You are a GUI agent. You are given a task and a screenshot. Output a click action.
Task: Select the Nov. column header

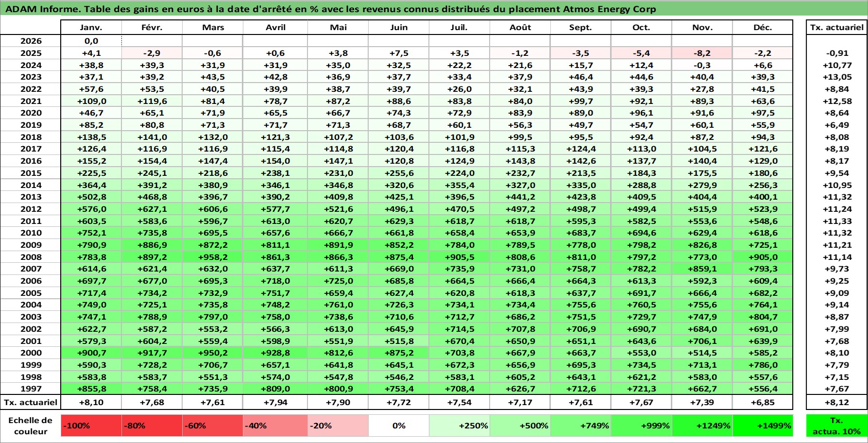click(x=702, y=28)
